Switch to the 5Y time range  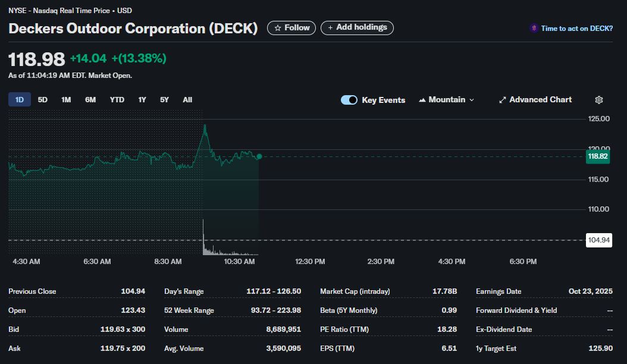click(x=164, y=99)
